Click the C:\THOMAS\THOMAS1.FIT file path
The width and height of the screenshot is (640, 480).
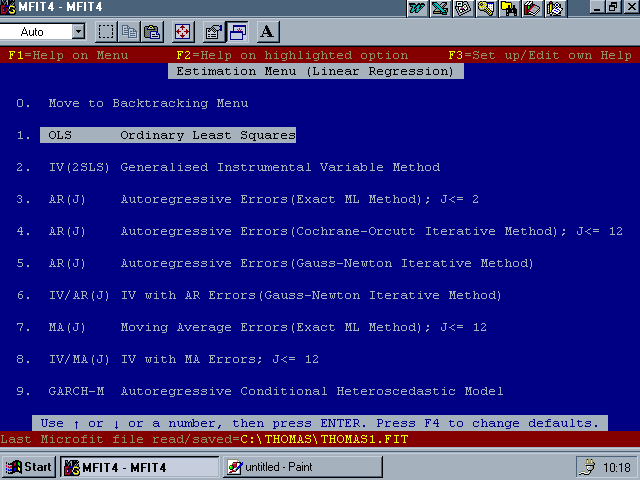point(324,439)
